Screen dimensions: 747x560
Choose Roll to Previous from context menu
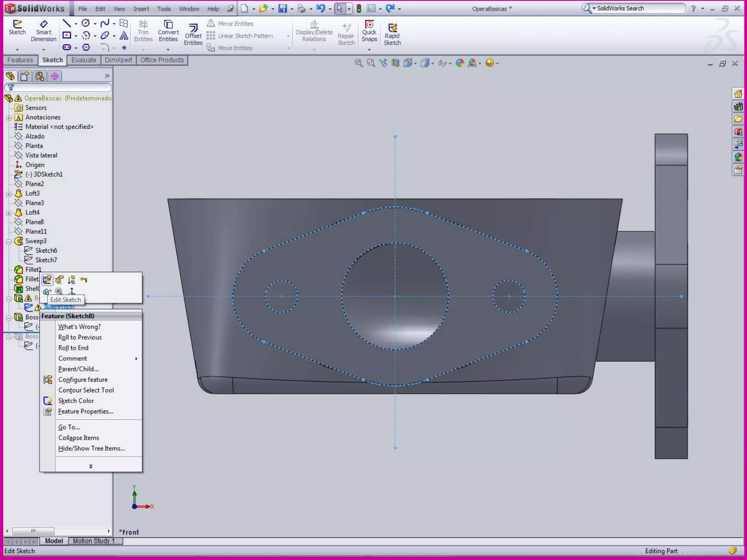click(x=80, y=337)
